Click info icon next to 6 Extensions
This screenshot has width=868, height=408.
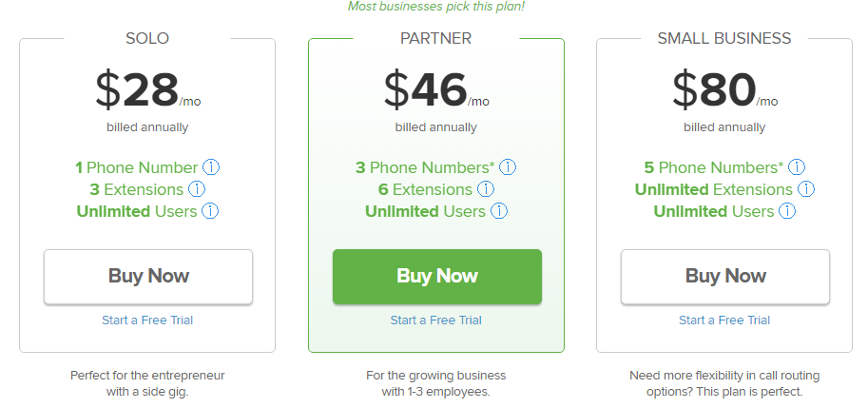pyautogui.click(x=486, y=189)
